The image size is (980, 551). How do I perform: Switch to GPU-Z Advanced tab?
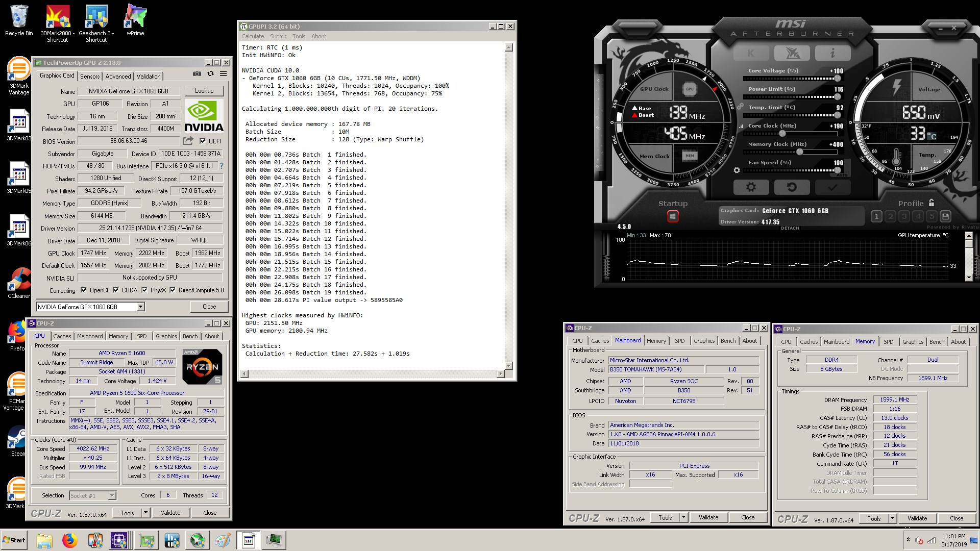click(118, 77)
